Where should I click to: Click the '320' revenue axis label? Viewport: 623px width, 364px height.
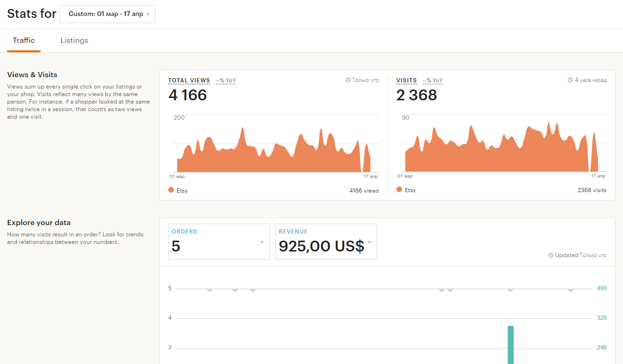(x=602, y=318)
